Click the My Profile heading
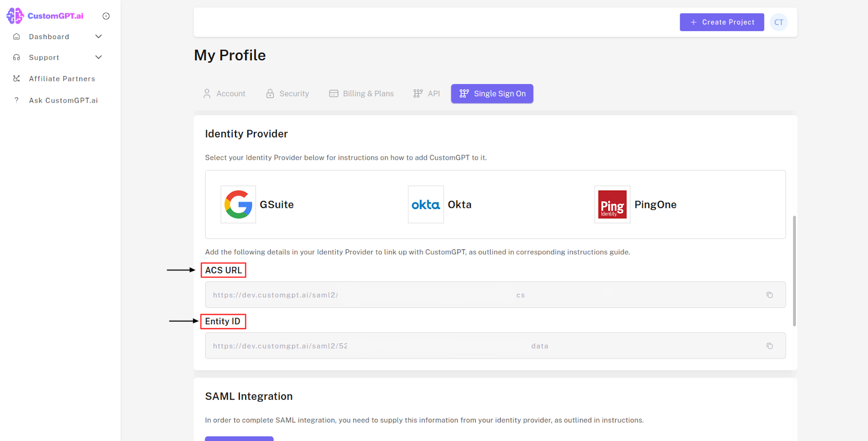Screen dimensions: 868x441 tap(230, 55)
